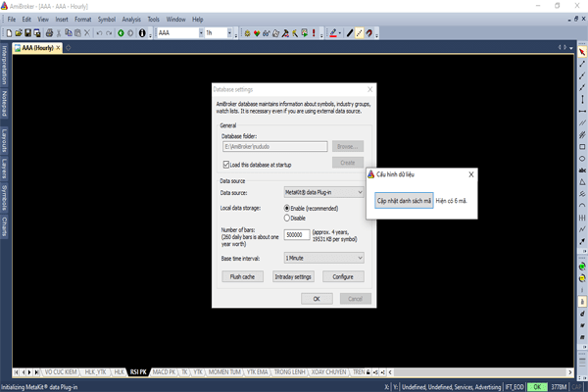Image resolution: width=588 pixels, height=392 pixels.
Task: Switch to the MACD PK sheet tab
Action: [x=164, y=372]
